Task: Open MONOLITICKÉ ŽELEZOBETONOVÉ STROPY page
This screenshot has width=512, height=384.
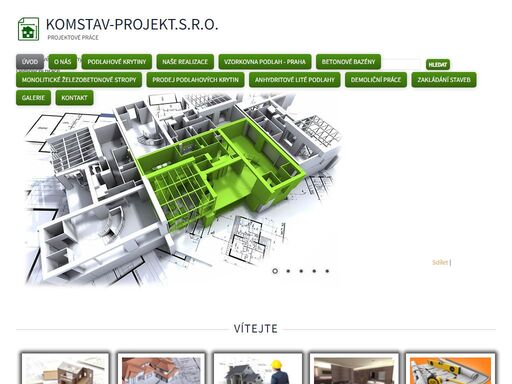Action: [79, 80]
